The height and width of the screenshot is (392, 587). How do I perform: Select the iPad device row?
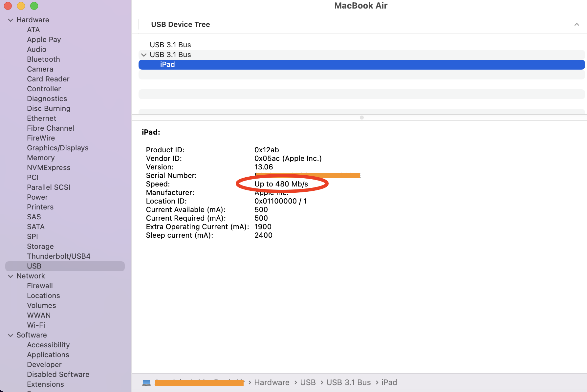click(362, 65)
